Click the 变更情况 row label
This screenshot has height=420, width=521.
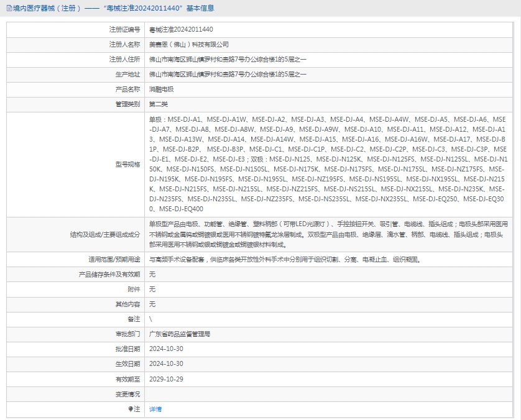[x=127, y=394]
